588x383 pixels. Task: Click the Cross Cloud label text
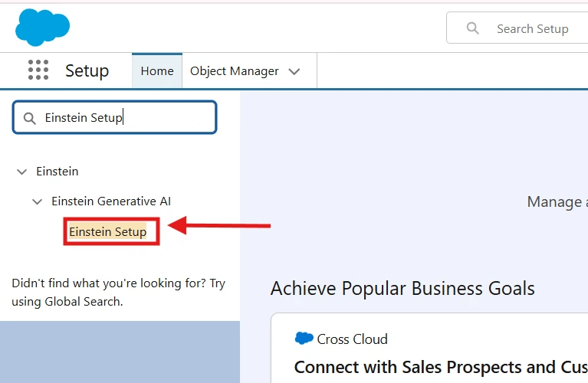coord(353,339)
